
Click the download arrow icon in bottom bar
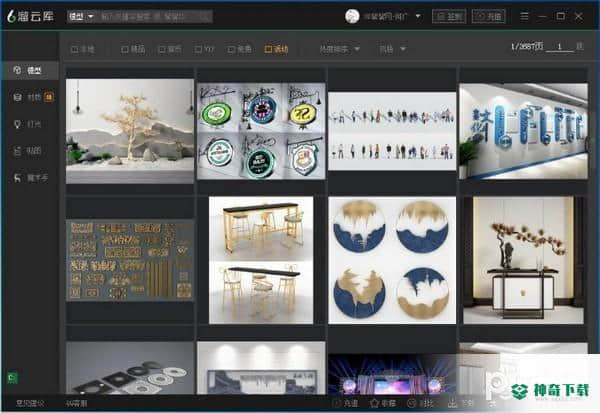(452, 403)
